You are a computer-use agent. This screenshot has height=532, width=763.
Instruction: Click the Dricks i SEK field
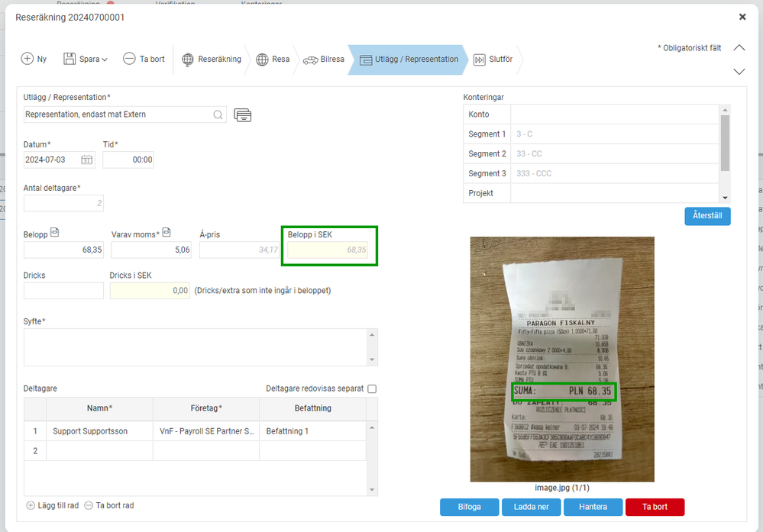pyautogui.click(x=150, y=290)
